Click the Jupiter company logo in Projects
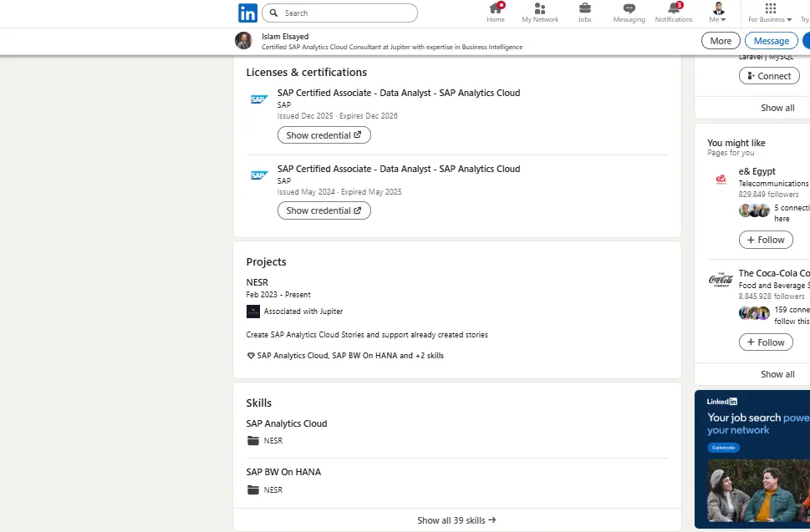Screen dimensions: 810x532 [x=253, y=312]
